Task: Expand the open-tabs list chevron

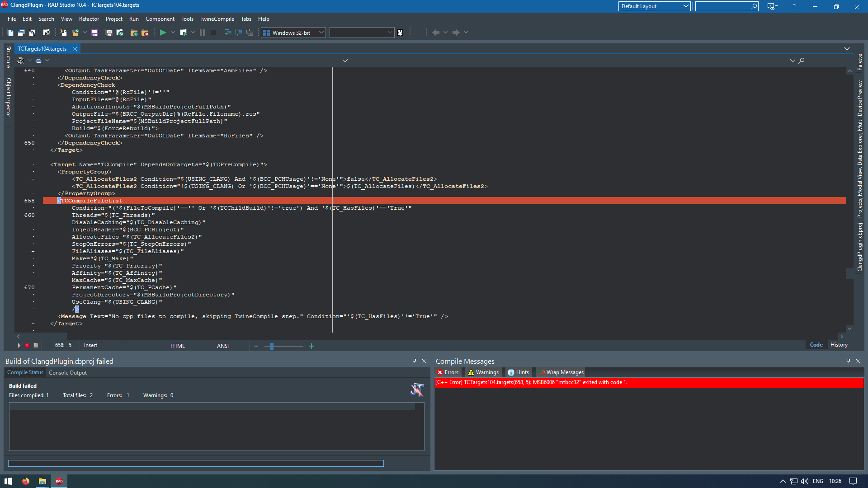Action: pos(847,49)
